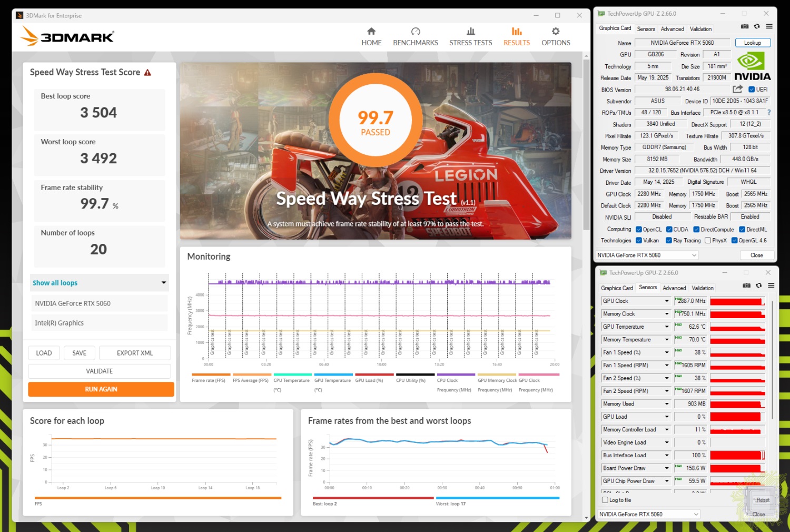Go to HOME in 3DMark

(371, 37)
